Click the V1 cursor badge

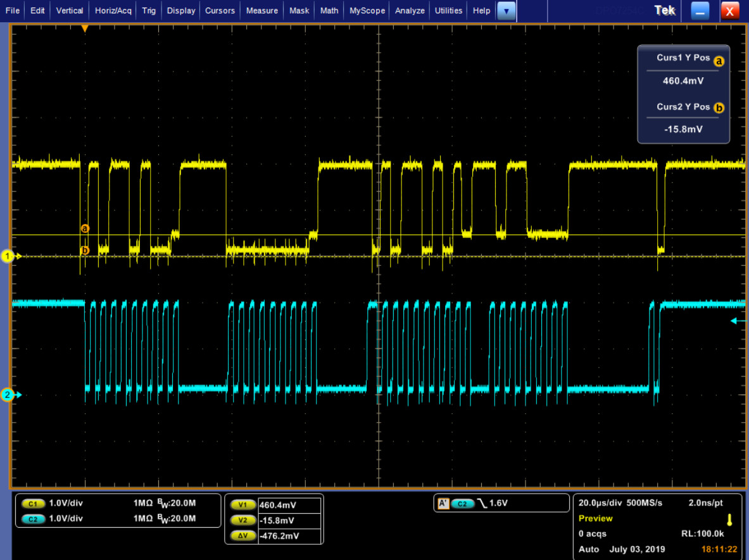[x=242, y=505]
